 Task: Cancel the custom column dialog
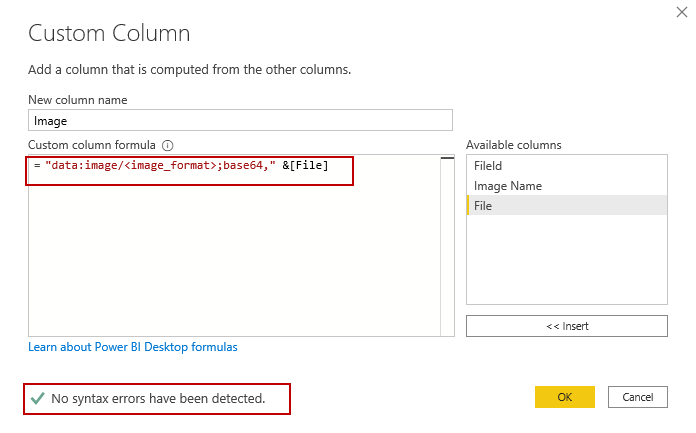pos(637,397)
